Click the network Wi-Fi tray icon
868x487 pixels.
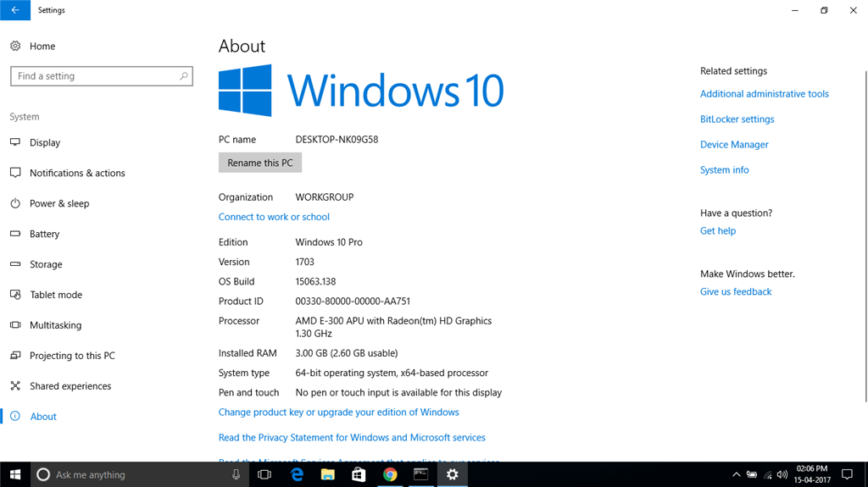(x=767, y=474)
